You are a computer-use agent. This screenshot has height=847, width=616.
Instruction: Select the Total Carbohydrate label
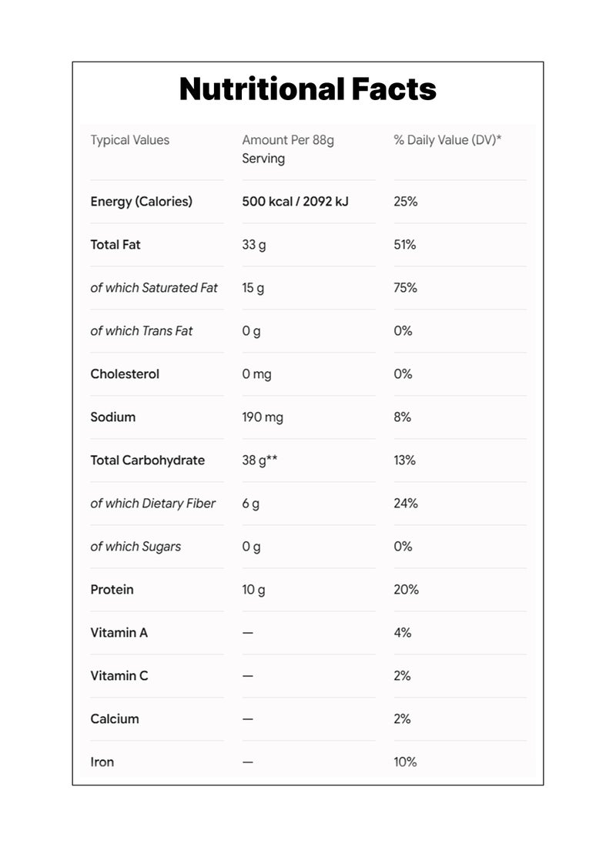pyautogui.click(x=148, y=460)
